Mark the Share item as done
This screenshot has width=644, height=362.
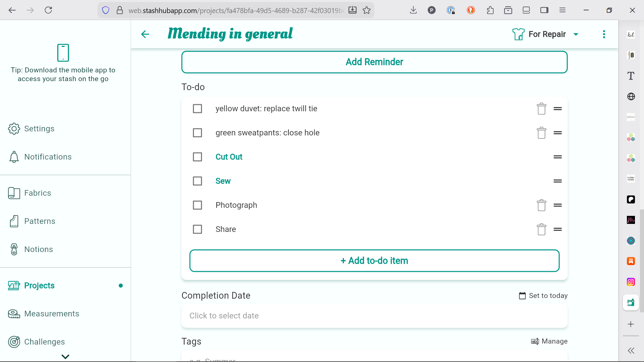pos(197,229)
